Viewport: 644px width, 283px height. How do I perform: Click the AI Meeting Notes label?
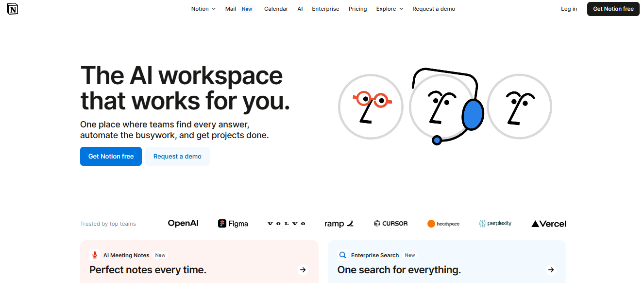(x=126, y=255)
